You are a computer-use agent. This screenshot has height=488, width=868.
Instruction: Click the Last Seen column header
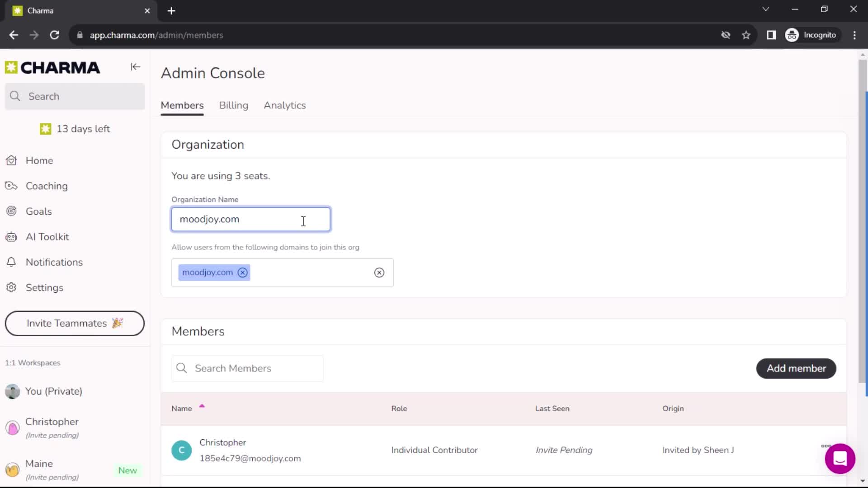[x=552, y=408]
